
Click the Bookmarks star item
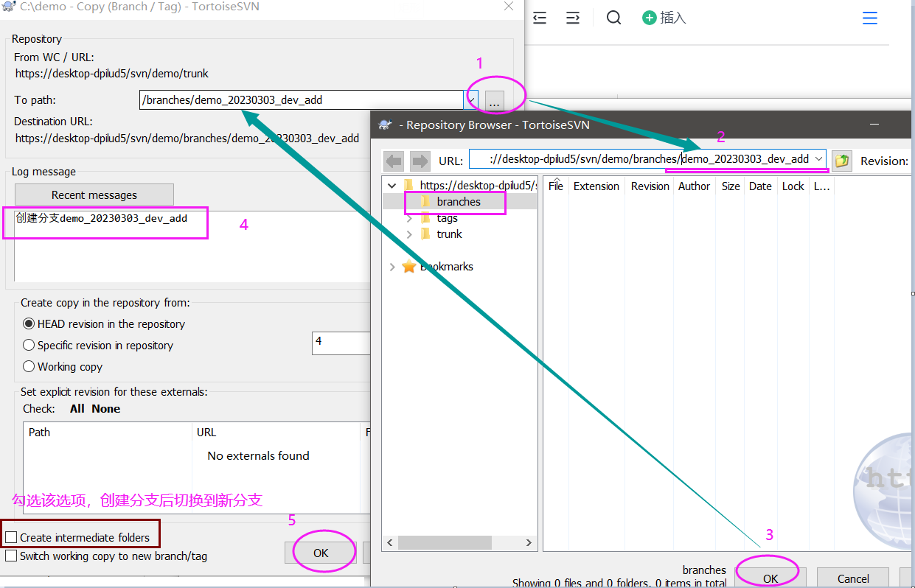click(438, 267)
